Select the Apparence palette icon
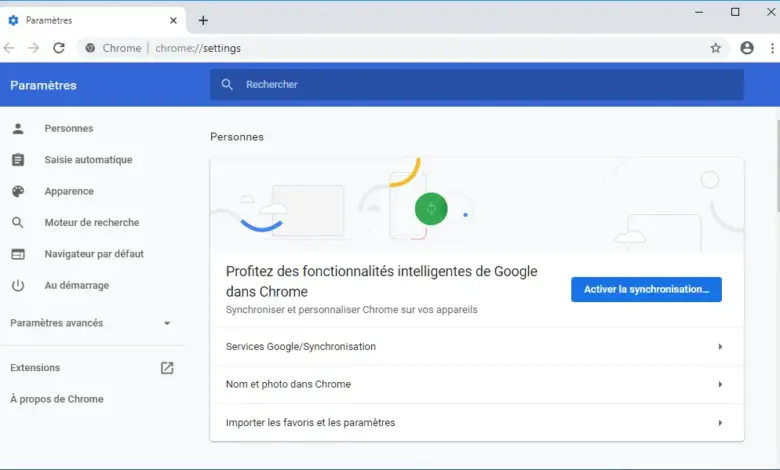 pos(18,191)
